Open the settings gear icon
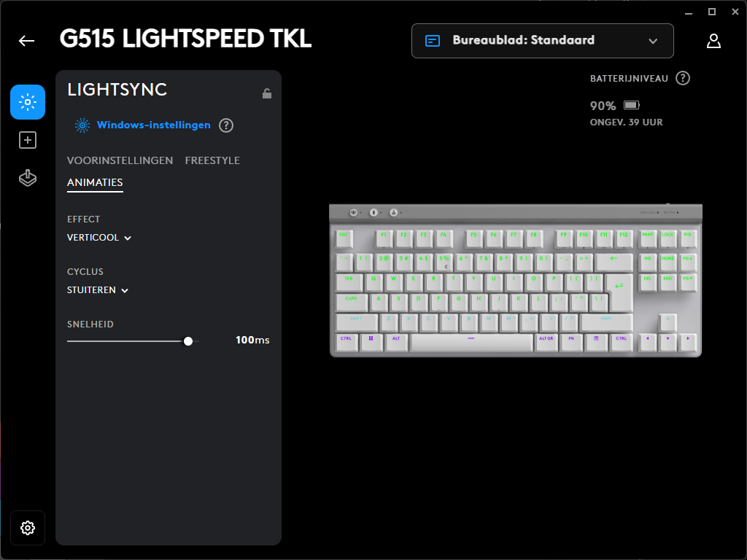The height and width of the screenshot is (560, 747). pyautogui.click(x=28, y=528)
